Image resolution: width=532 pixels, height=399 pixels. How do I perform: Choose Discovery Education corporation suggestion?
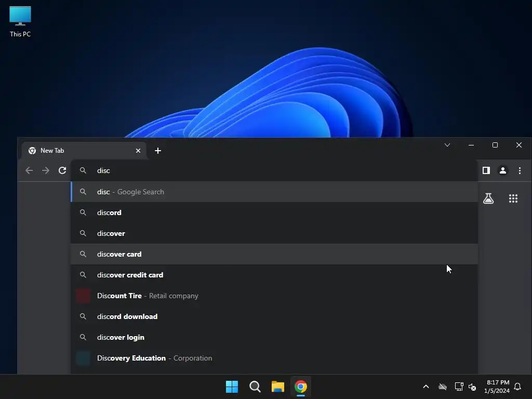(274, 358)
